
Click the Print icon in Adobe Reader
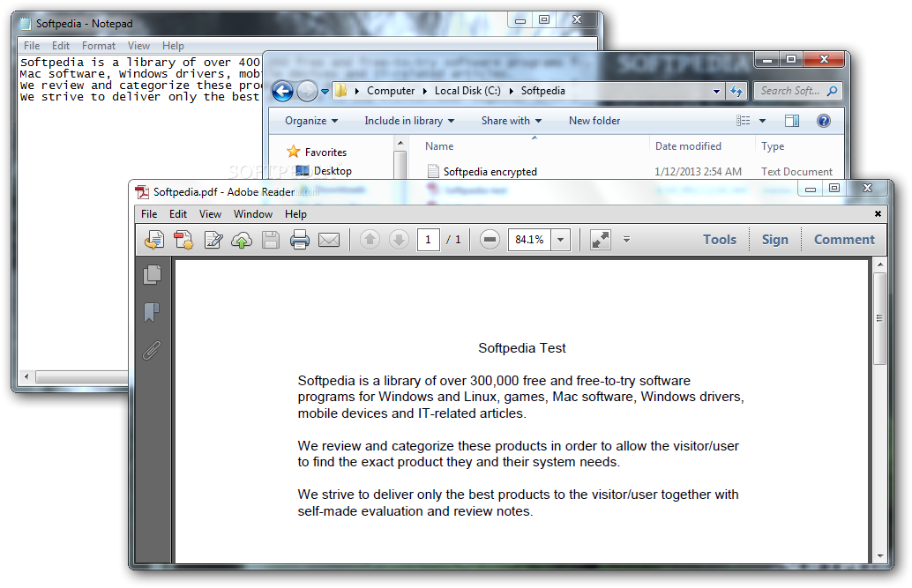click(x=300, y=240)
